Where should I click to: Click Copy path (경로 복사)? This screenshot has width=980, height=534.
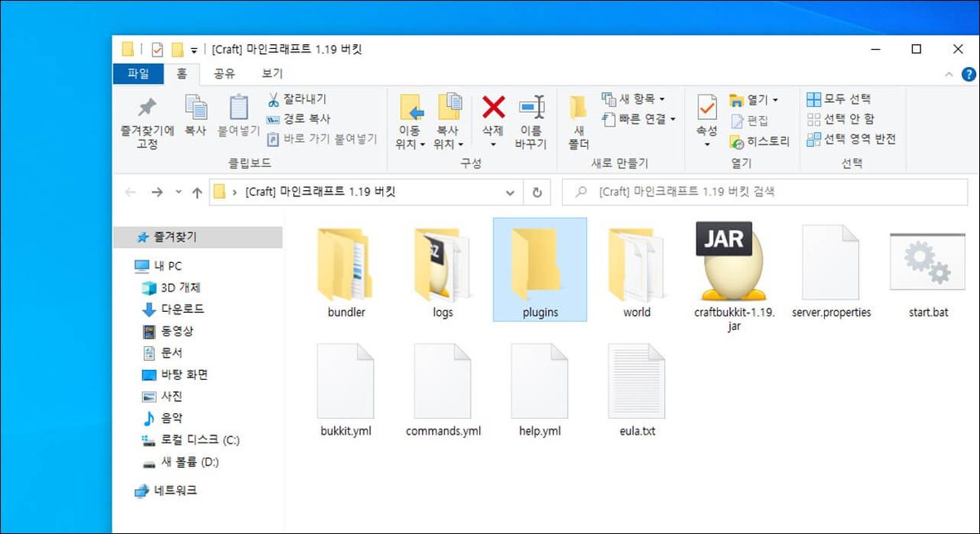297,119
